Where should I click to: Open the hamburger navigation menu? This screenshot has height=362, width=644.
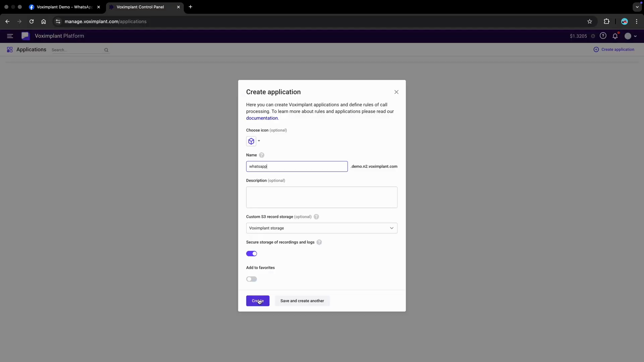coord(10,36)
